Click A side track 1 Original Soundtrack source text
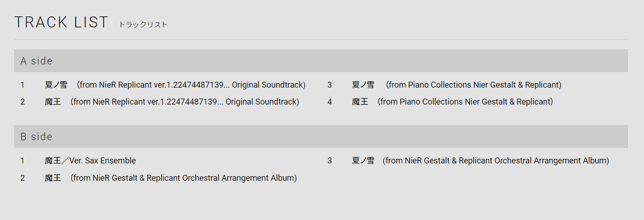Viewport: 644px width, 220px height. (191, 85)
